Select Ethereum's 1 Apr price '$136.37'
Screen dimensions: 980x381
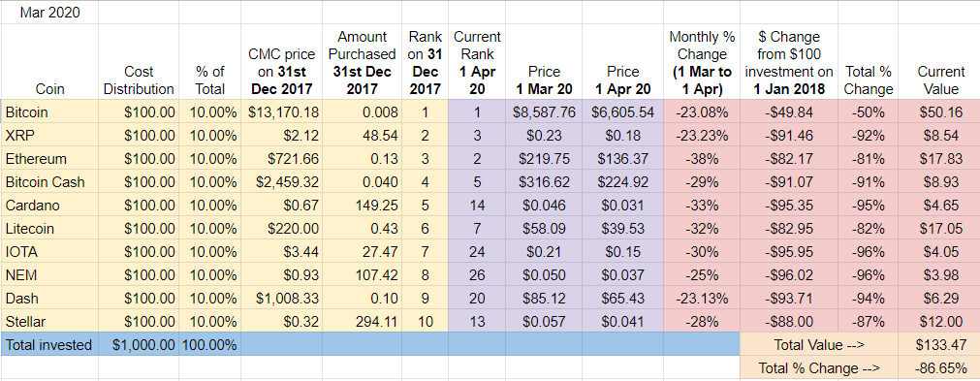pyautogui.click(x=622, y=159)
